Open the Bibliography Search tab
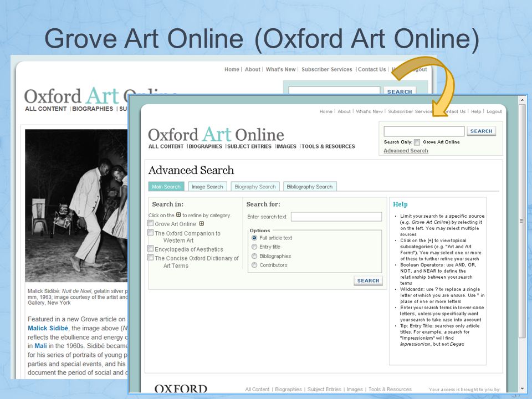 310,187
